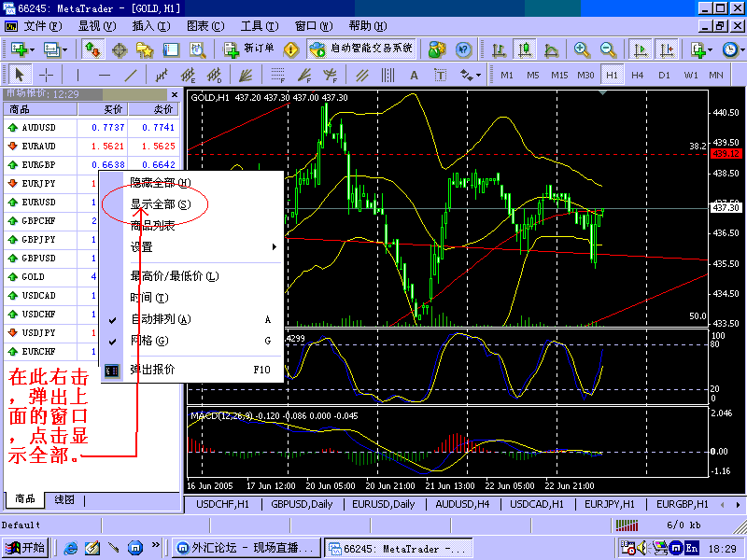Switch chart to bar chart icon
The width and height of the screenshot is (747, 560).
pos(499,49)
